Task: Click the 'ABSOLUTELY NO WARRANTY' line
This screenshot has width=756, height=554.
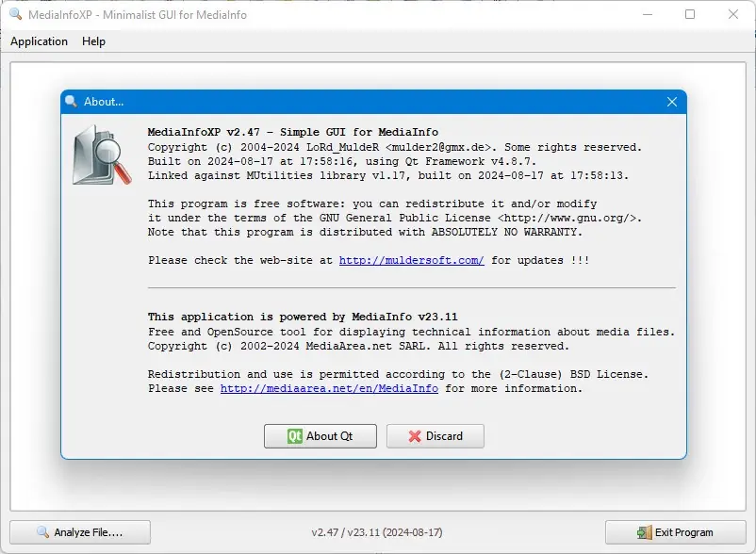Action: click(365, 232)
